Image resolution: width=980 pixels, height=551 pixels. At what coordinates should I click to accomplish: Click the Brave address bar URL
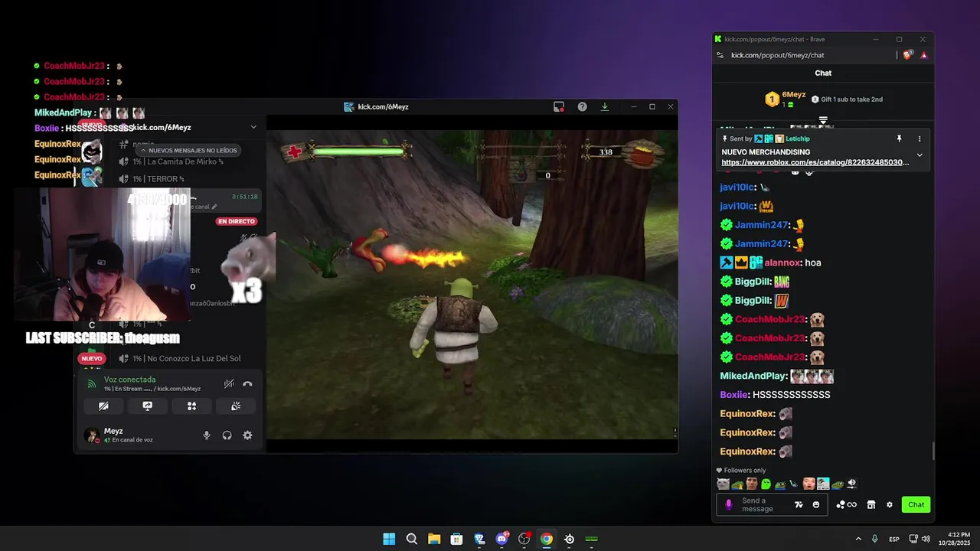click(777, 55)
